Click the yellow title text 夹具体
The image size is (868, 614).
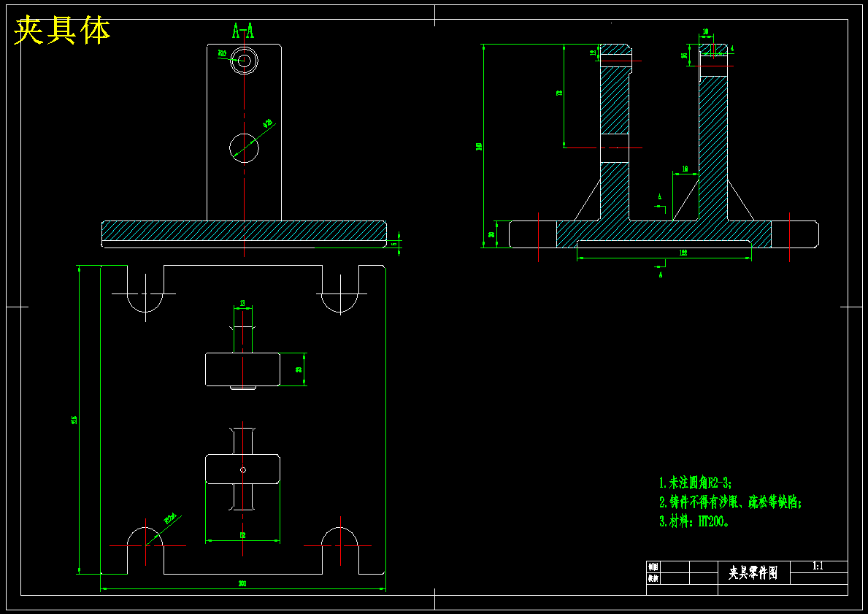click(62, 31)
